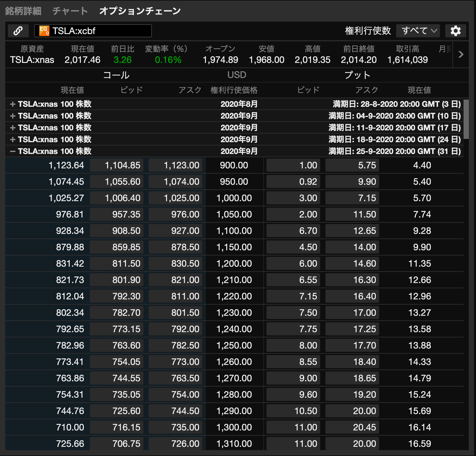Viewport: 476px width, 456px height.
Task: Click call ask 754.00 for strike 1,280
Action: tap(175, 394)
